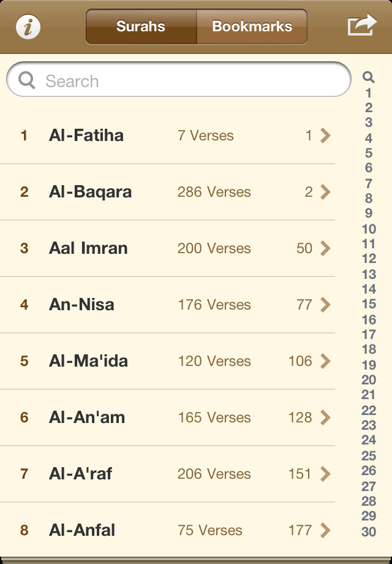The image size is (392, 564).
Task: Switch to the Bookmarks tab
Action: [252, 27]
